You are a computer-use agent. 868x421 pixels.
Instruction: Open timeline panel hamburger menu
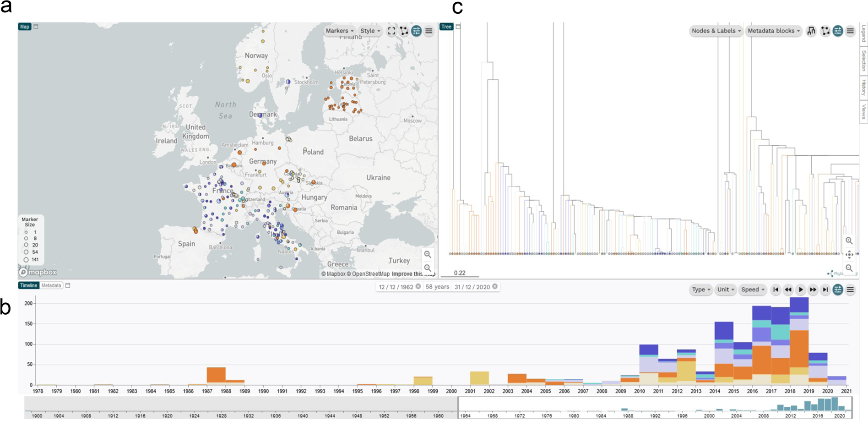[x=850, y=290]
